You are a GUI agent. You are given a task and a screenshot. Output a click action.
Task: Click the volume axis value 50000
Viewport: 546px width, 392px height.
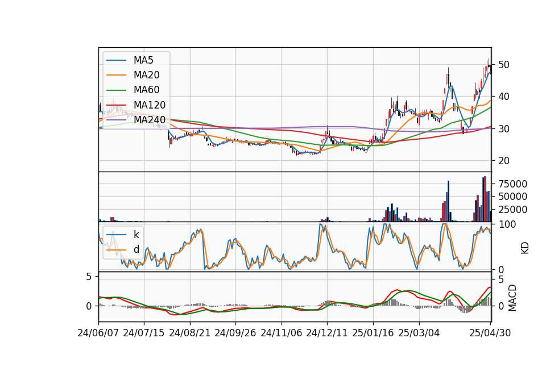(513, 197)
